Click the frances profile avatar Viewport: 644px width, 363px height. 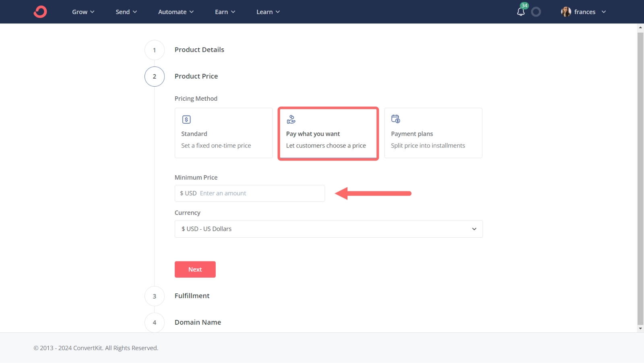click(566, 12)
